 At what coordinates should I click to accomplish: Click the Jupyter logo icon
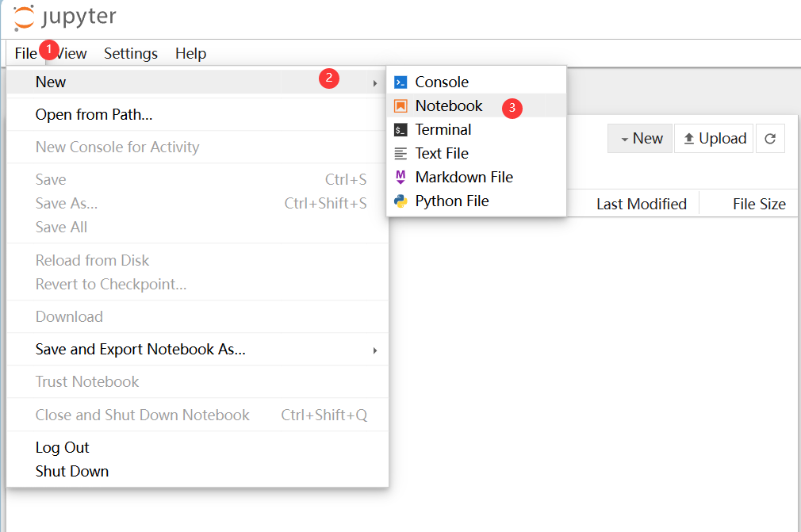click(x=24, y=17)
